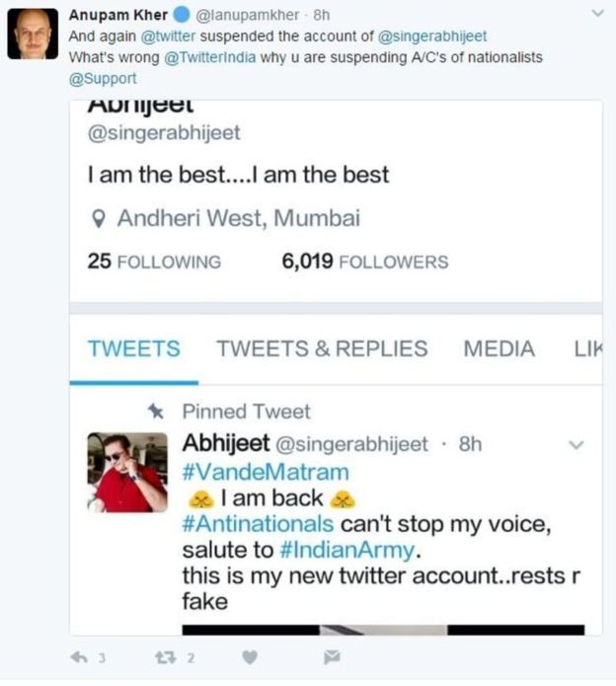This screenshot has width=616, height=686.
Task: Click the pinned tweet pin icon
Action: [155, 411]
